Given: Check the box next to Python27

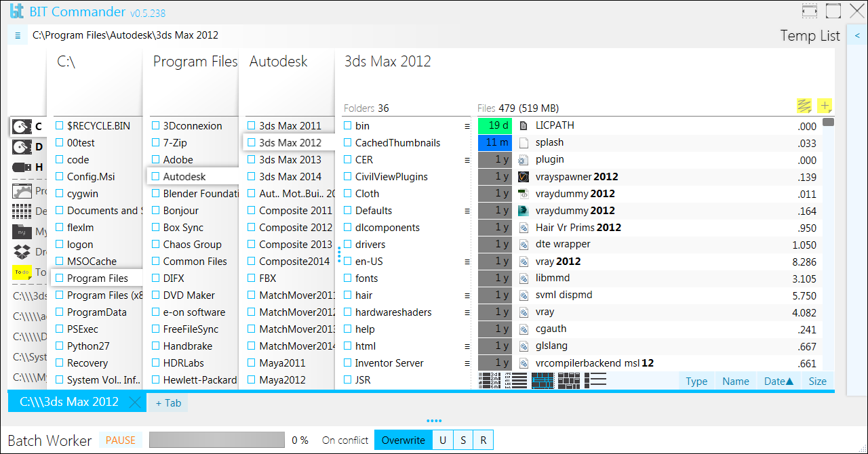Looking at the screenshot, I should (x=60, y=346).
